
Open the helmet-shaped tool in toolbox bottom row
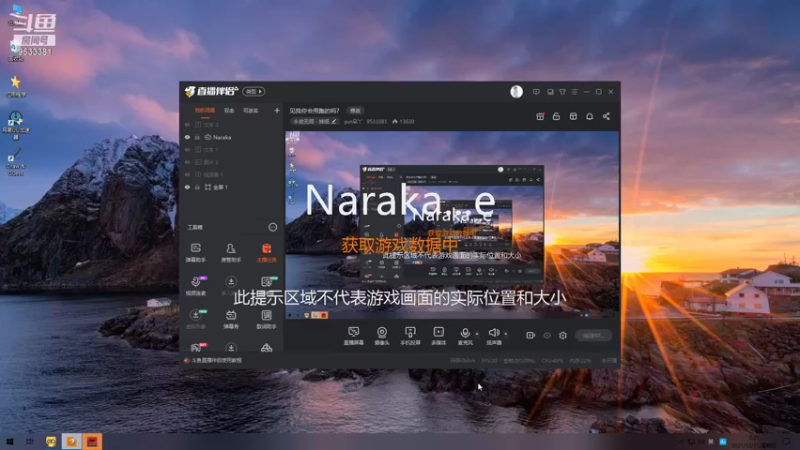[266, 348]
